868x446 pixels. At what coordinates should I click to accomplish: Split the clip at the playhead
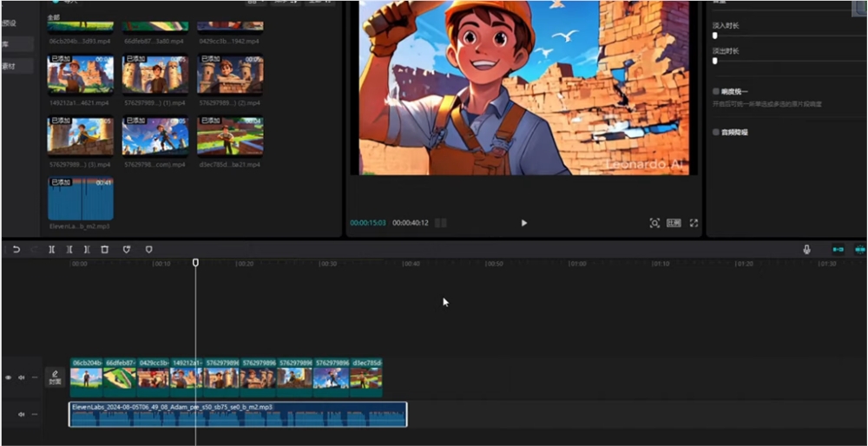click(x=51, y=250)
